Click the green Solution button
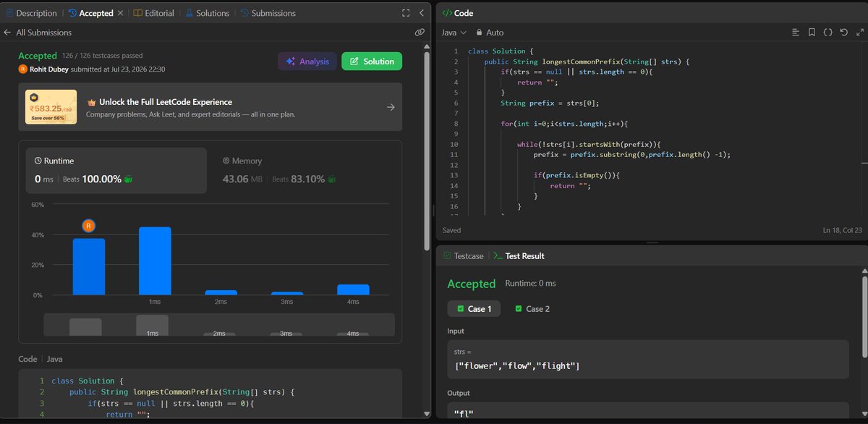Viewport: 868px width, 424px height. coord(372,62)
